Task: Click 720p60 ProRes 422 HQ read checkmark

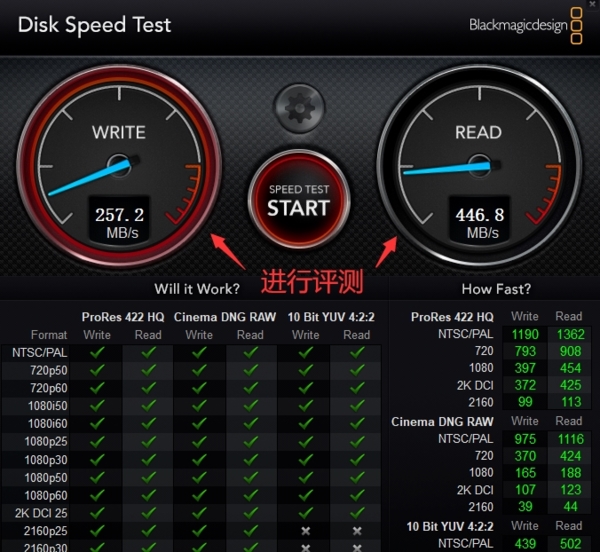Action: (148, 388)
